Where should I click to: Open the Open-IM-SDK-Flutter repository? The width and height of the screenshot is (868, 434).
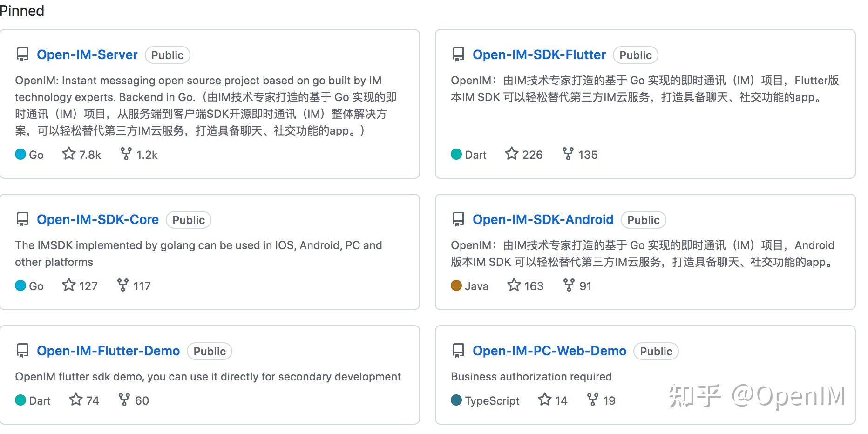[539, 54]
